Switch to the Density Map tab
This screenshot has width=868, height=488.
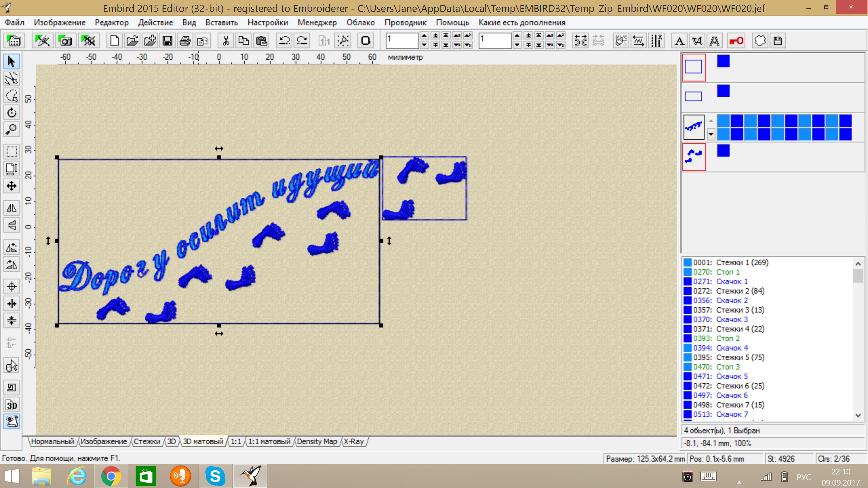tap(317, 441)
